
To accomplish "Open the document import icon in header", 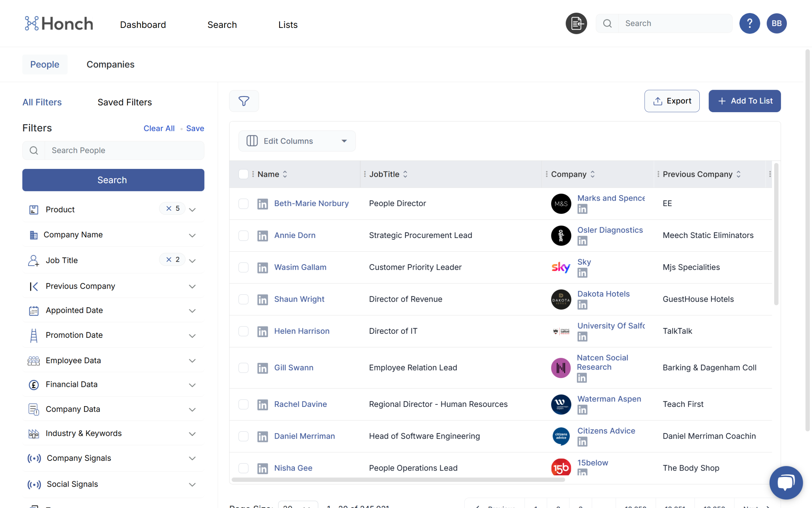I will (x=576, y=23).
